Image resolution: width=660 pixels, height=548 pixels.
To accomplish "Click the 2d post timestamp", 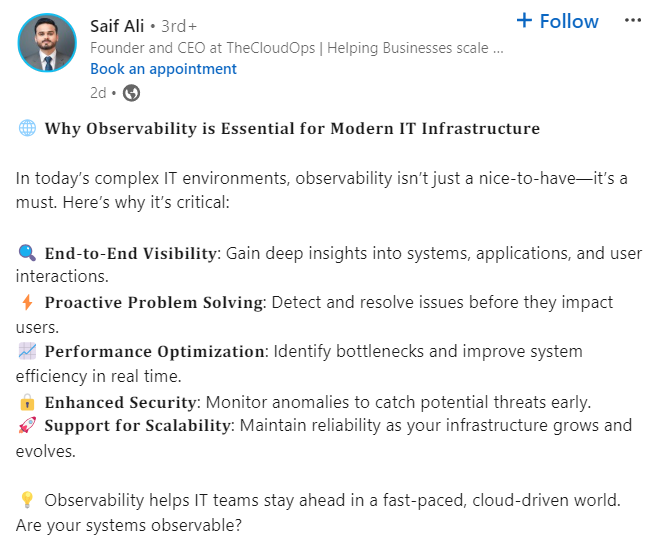I will point(97,93).
